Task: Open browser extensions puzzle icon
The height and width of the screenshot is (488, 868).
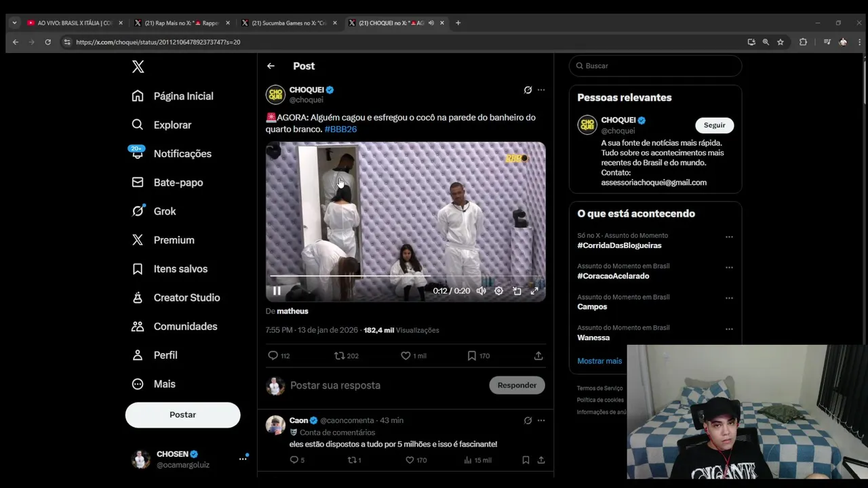Action: tap(803, 42)
